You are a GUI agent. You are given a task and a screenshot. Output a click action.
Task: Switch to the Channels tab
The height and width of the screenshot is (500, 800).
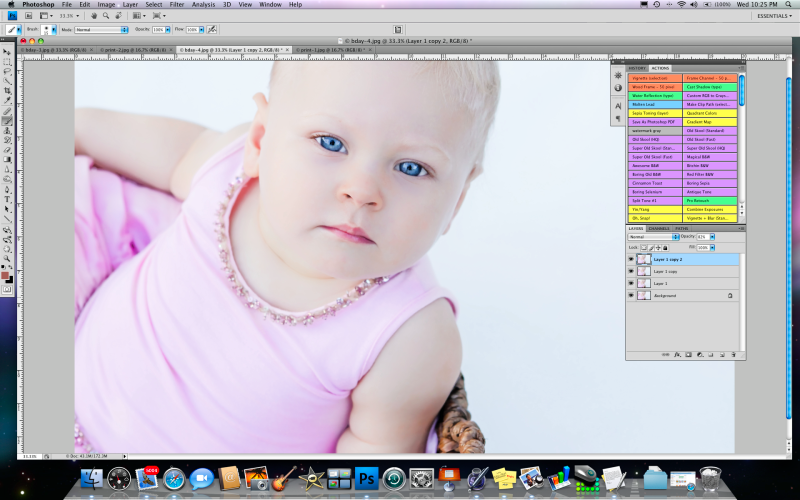click(659, 228)
